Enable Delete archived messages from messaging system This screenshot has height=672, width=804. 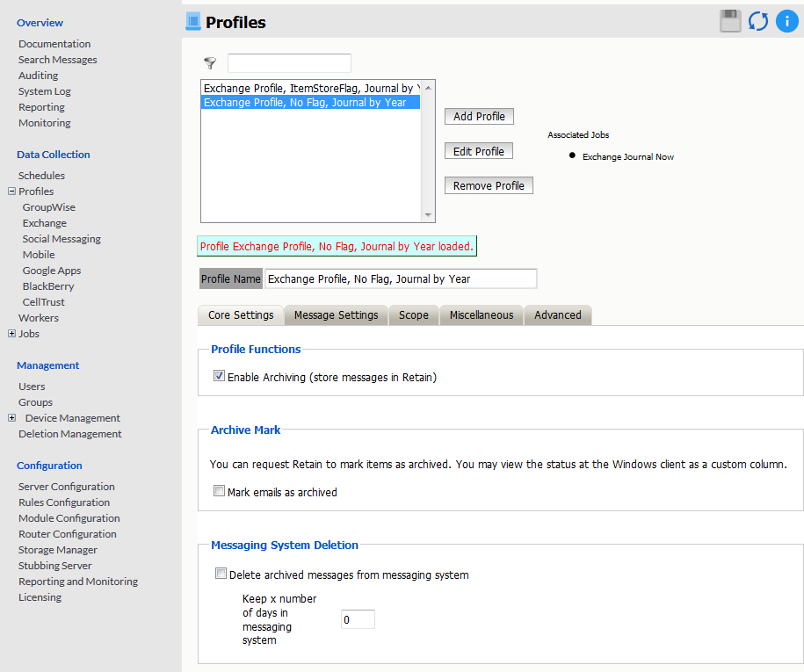221,574
